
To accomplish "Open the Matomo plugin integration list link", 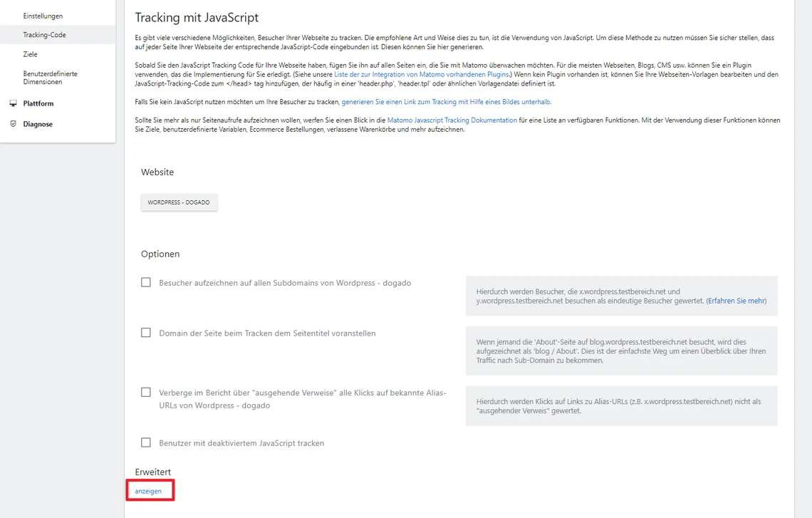I will (x=421, y=74).
